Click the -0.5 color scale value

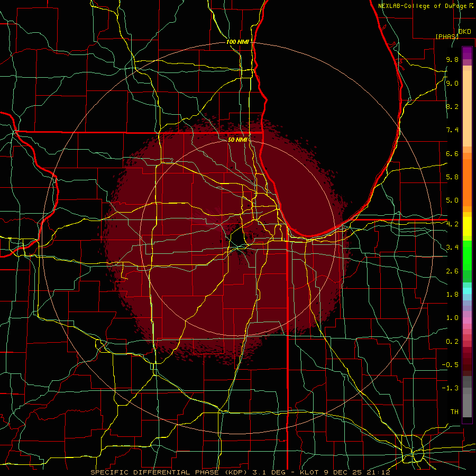450,365
